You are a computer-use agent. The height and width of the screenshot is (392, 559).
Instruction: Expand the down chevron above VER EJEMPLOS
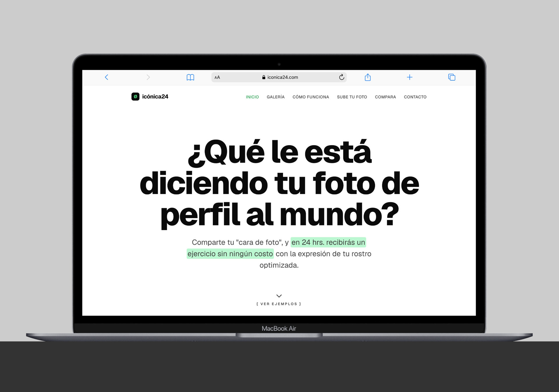click(x=279, y=296)
